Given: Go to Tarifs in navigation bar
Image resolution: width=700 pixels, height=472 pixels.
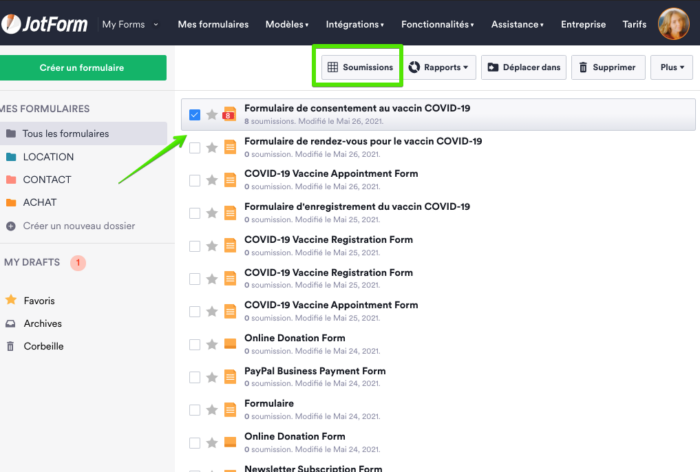Looking at the screenshot, I should point(634,23).
